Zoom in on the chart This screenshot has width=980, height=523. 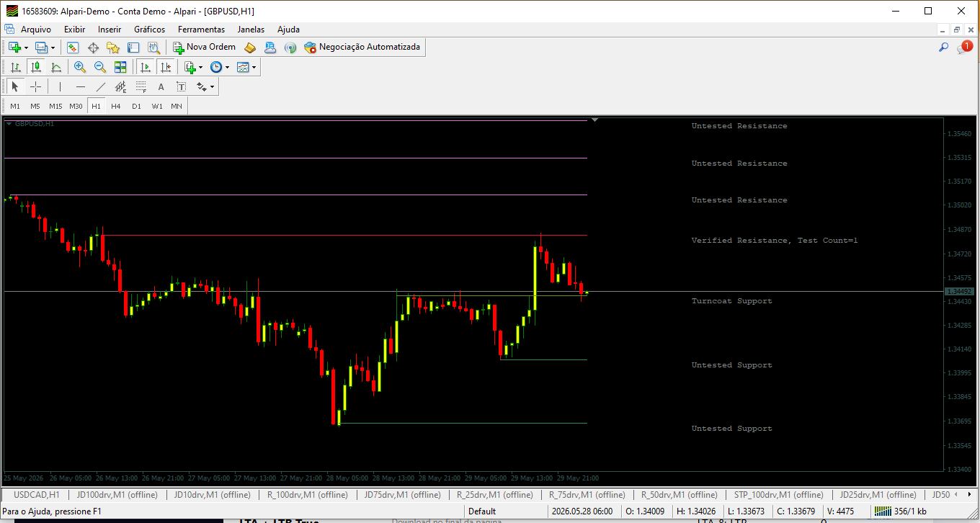(x=80, y=67)
